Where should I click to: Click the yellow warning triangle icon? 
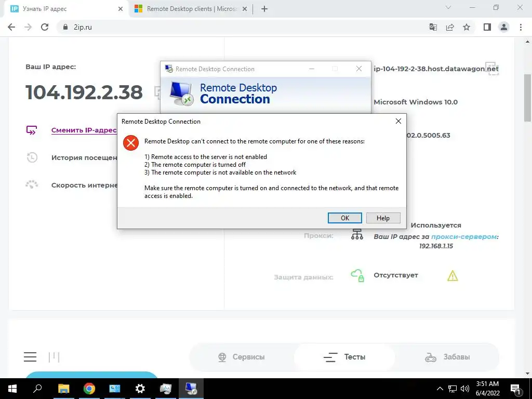point(453,276)
